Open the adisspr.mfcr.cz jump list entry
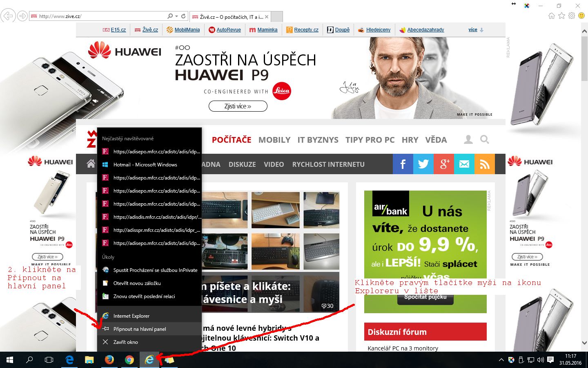The width and height of the screenshot is (588, 368). (x=149, y=230)
